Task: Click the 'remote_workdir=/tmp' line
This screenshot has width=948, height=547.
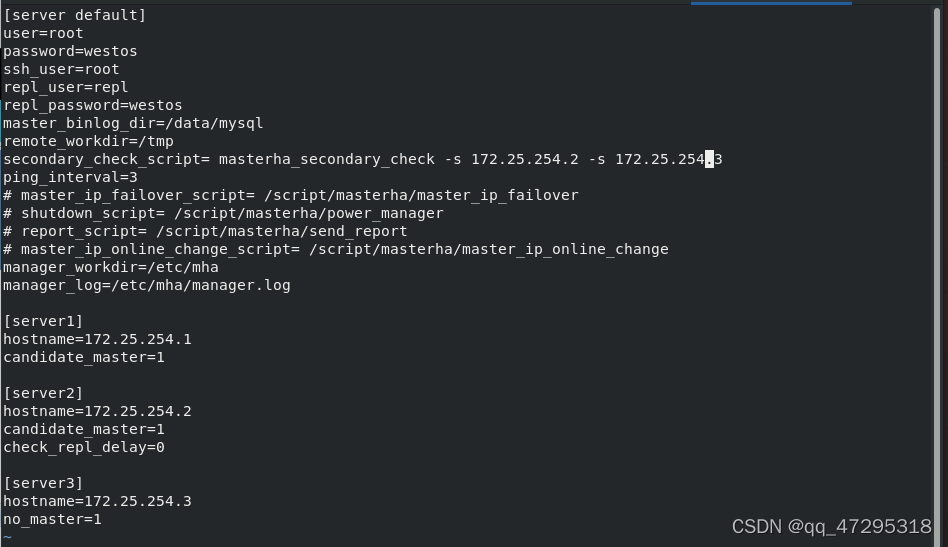Action: 88,141
